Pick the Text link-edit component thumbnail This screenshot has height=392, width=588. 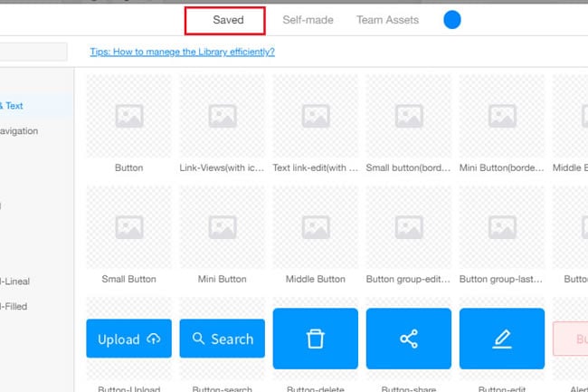click(x=316, y=116)
